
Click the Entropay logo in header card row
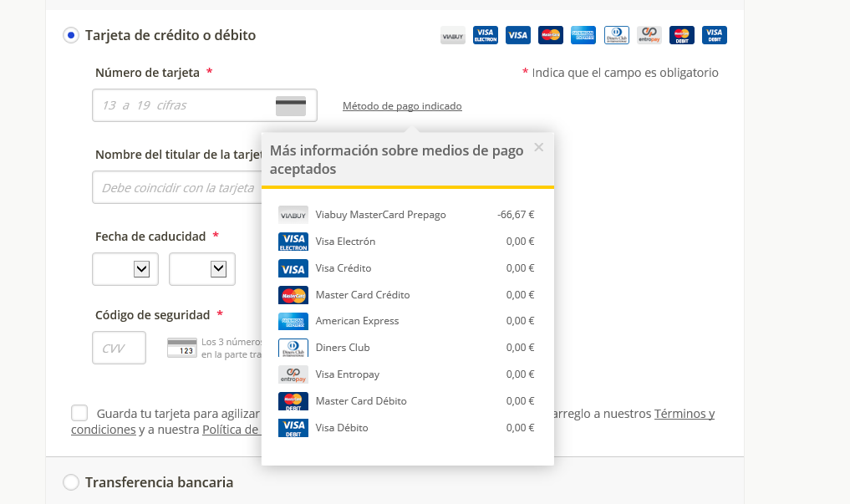click(x=649, y=35)
